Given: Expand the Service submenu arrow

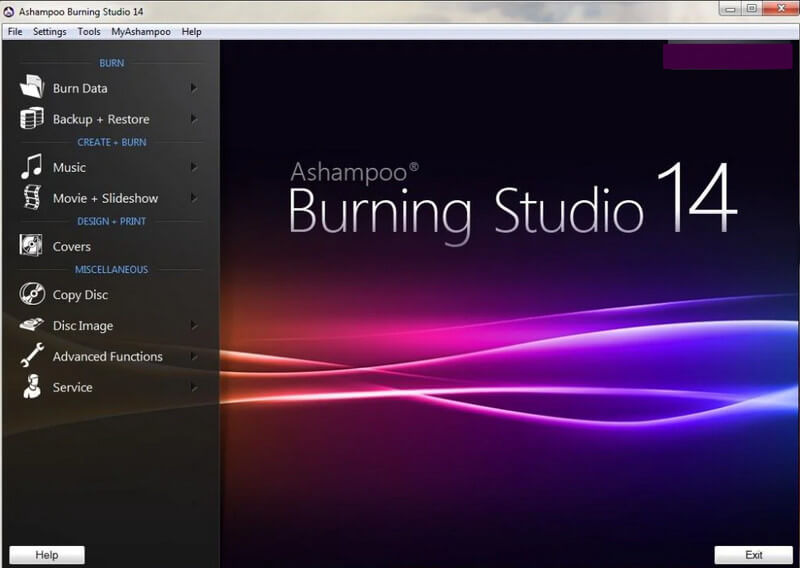Looking at the screenshot, I should (x=193, y=387).
